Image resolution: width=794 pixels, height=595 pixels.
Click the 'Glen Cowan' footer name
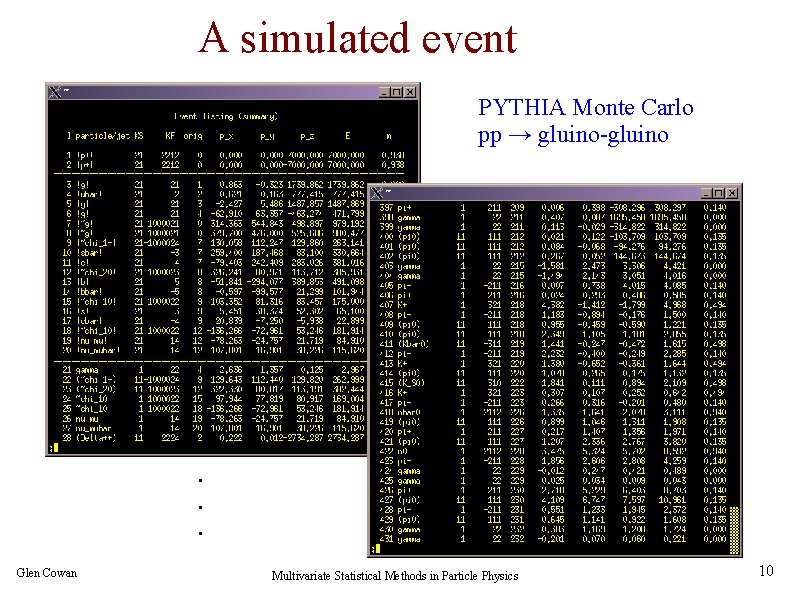[47, 573]
